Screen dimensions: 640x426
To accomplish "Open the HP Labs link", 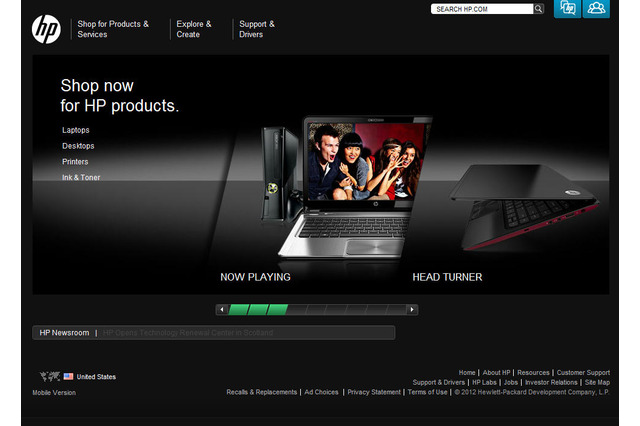I will [484, 382].
